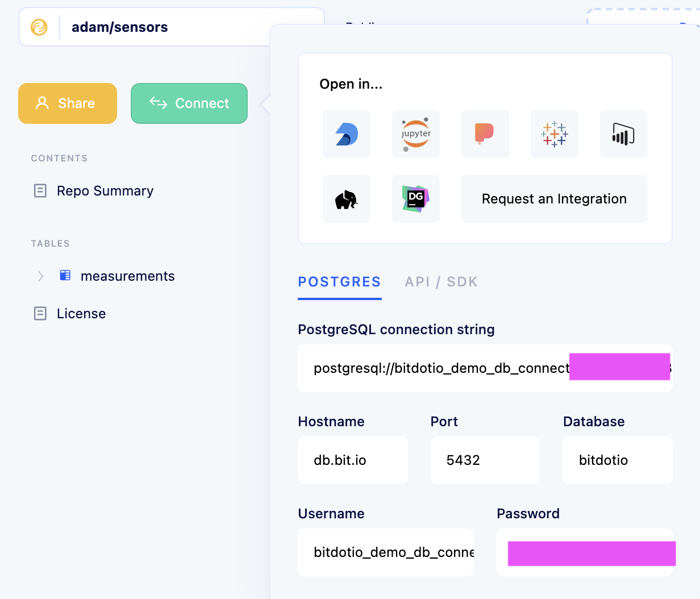Click Request an Integration button
Viewport: 700px width, 599px height.
click(555, 199)
